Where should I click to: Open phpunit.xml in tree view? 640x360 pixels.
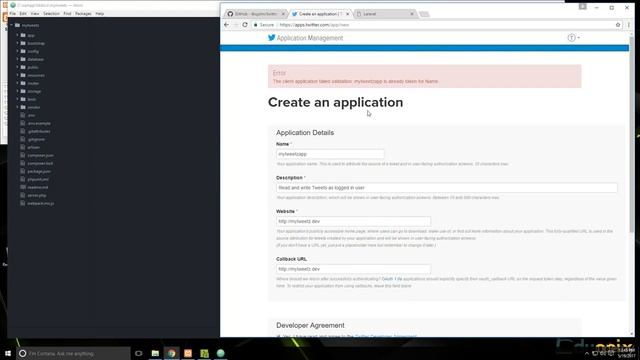tap(38, 179)
